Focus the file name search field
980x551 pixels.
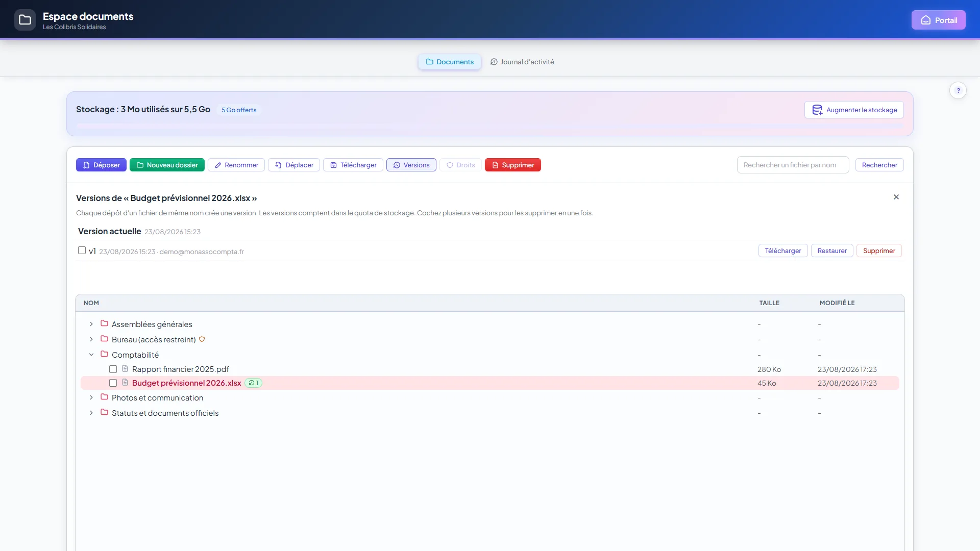tap(793, 165)
